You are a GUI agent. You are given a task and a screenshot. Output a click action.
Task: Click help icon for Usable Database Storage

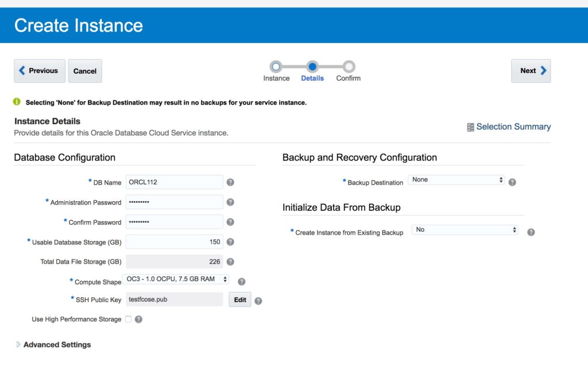tap(230, 242)
